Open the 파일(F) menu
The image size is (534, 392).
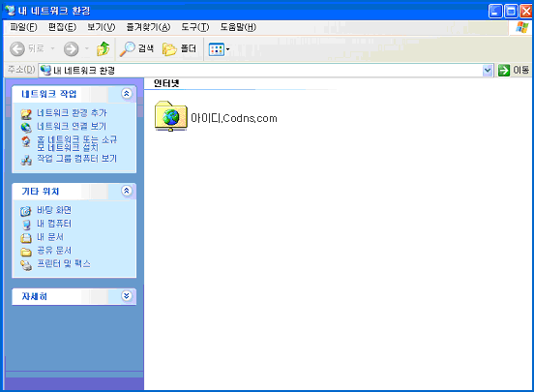pyautogui.click(x=23, y=27)
